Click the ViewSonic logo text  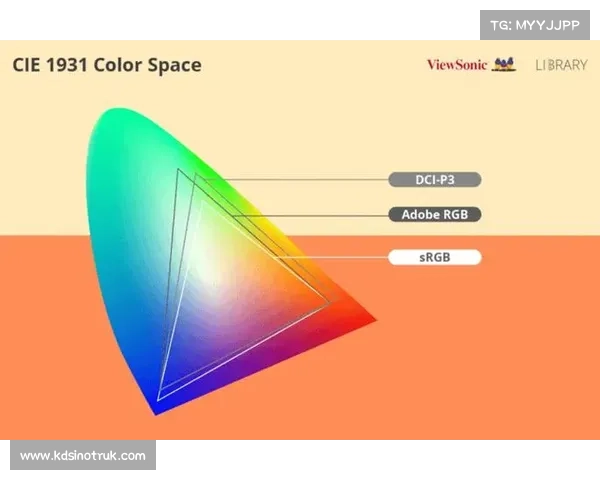[x=457, y=65]
